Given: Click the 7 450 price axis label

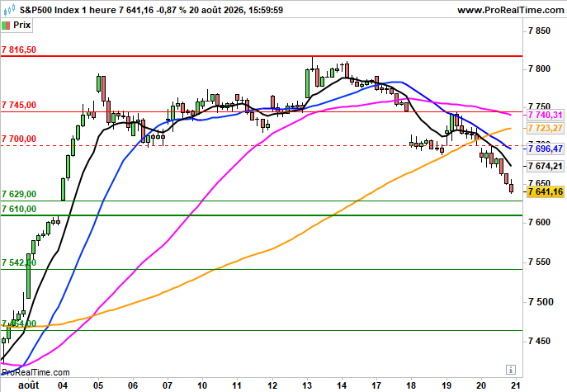Looking at the screenshot, I should click(539, 341).
